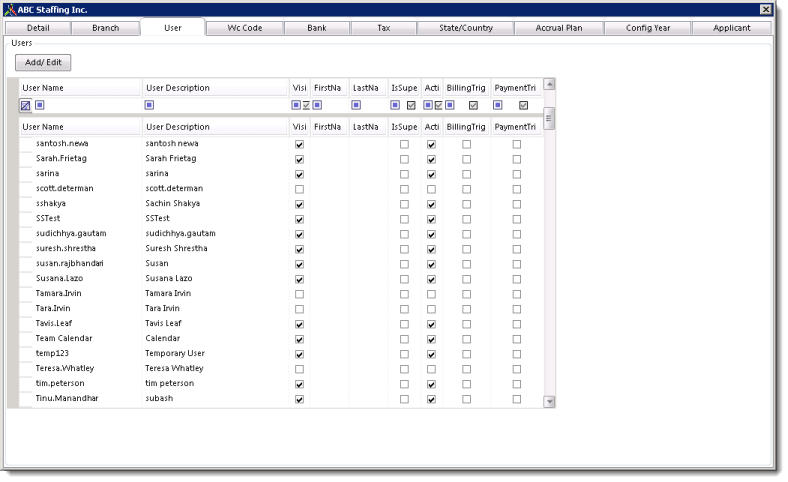Screen dimensions: 788x482
Task: Check BillingTrig checkbox for SSTest row
Action: 466,219
